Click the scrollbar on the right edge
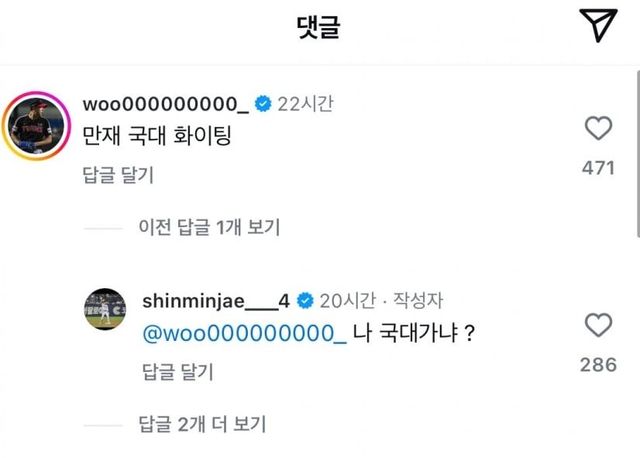640x458 pixels. (636, 150)
